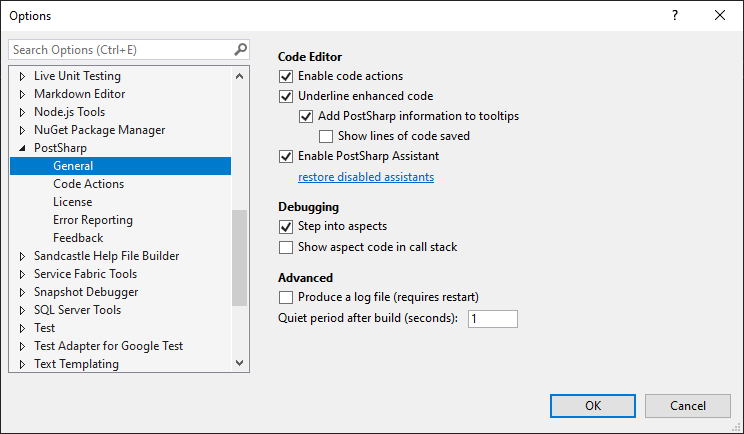Expand the Node.js Tools node

(22, 112)
